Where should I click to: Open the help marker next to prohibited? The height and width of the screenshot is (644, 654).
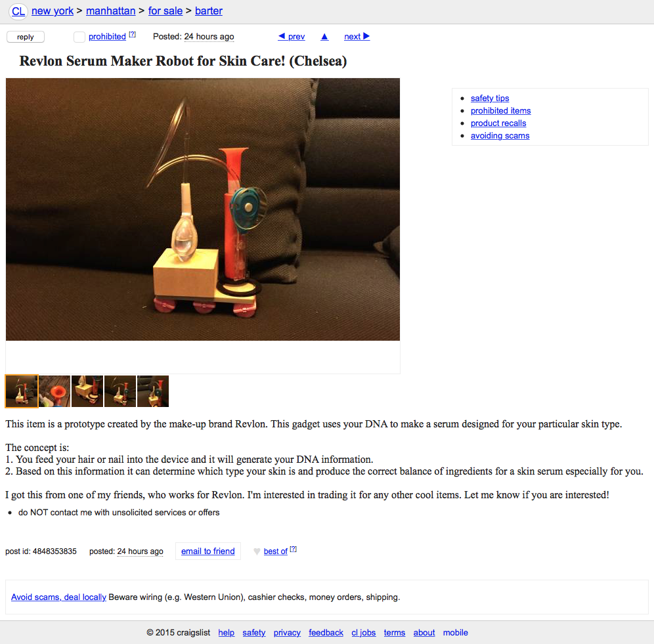(132, 35)
